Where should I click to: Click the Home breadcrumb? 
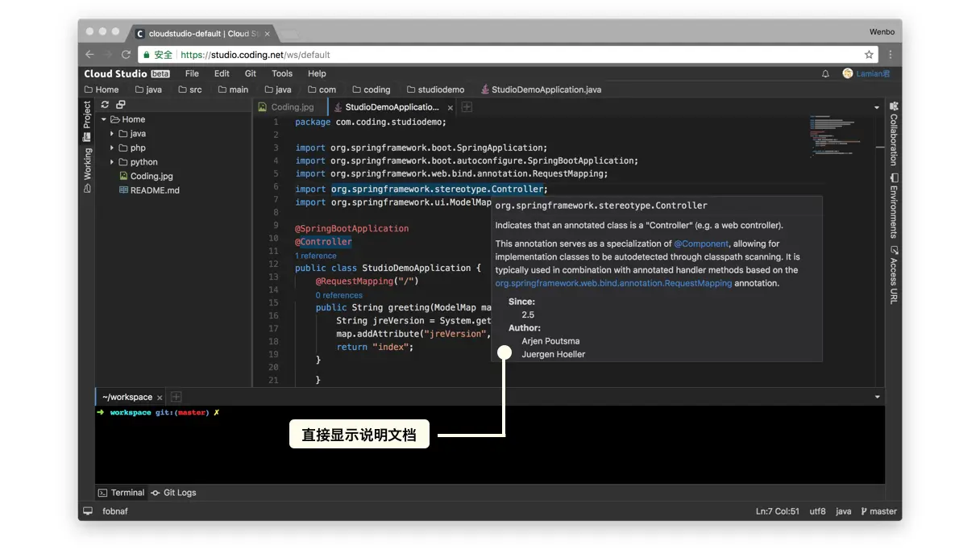(101, 90)
